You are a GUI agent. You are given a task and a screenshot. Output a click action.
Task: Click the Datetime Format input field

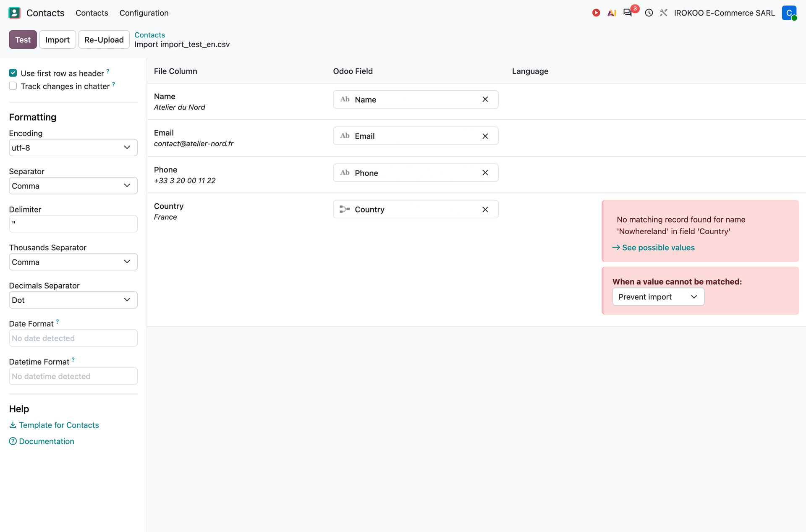pyautogui.click(x=73, y=376)
